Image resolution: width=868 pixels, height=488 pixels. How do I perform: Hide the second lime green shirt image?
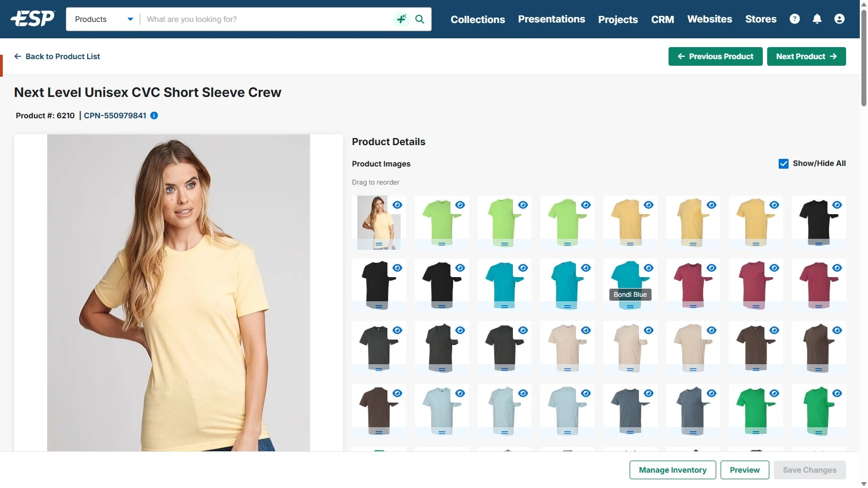click(523, 205)
